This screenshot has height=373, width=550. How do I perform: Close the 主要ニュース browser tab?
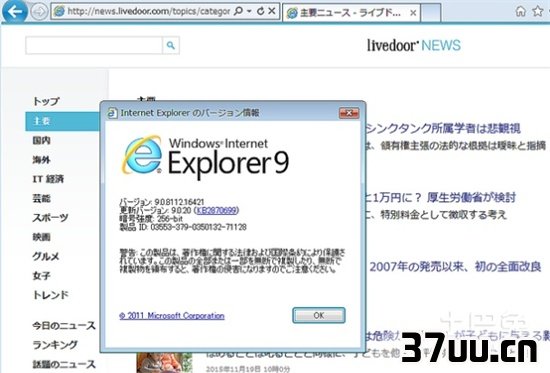413,13
